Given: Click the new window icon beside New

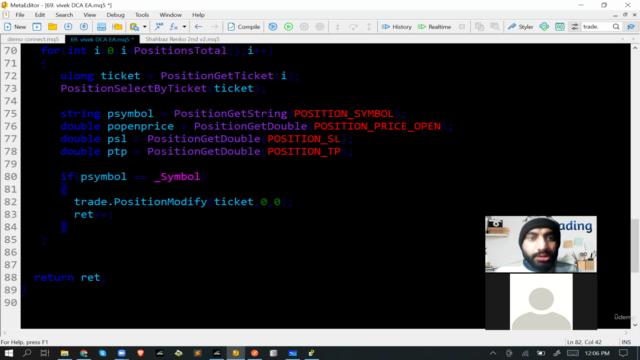Looking at the screenshot, I should [37, 27].
